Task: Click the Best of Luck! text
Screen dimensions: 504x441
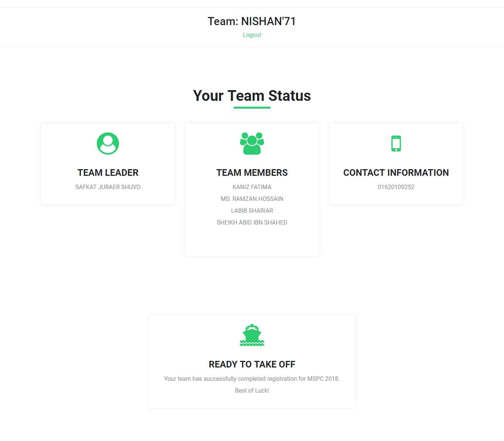Action: coord(252,390)
